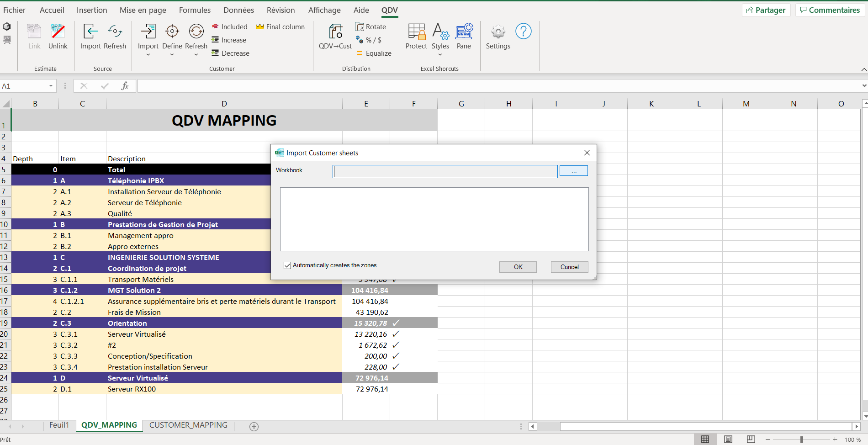868x445 pixels.
Task: Open the Accueil tab
Action: [52, 10]
